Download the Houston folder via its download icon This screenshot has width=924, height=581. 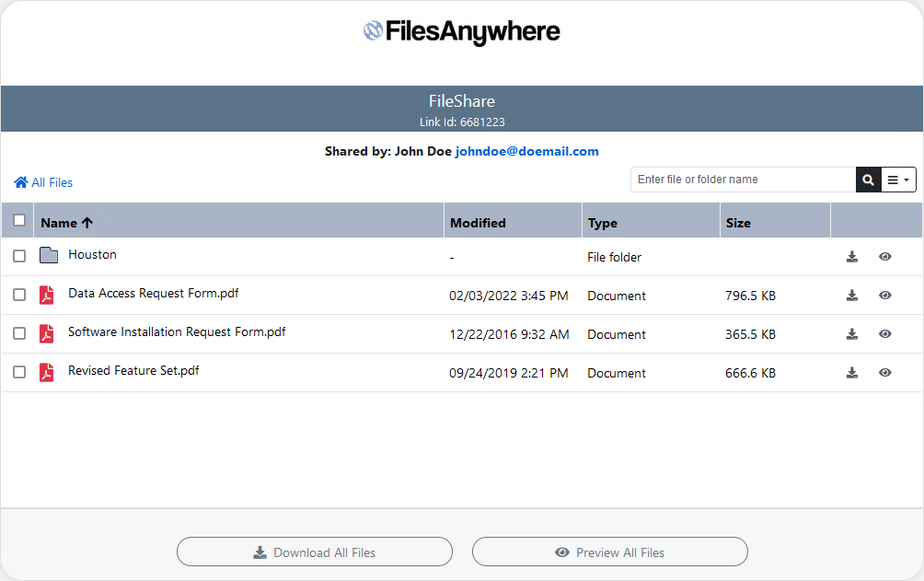(852, 257)
